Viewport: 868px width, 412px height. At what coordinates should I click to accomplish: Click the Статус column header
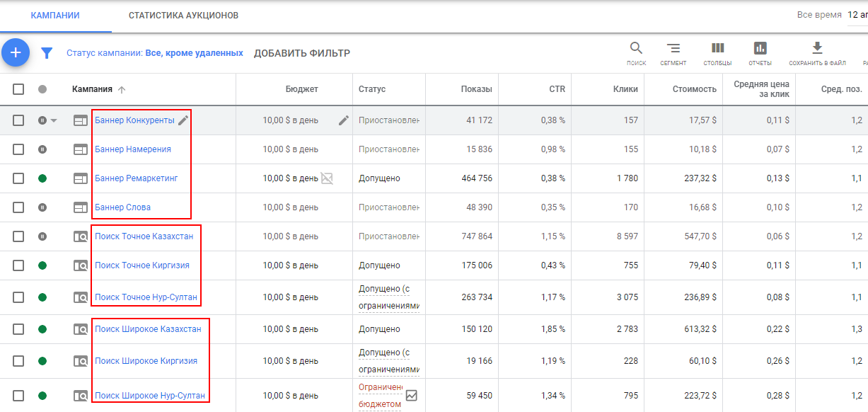(x=372, y=89)
